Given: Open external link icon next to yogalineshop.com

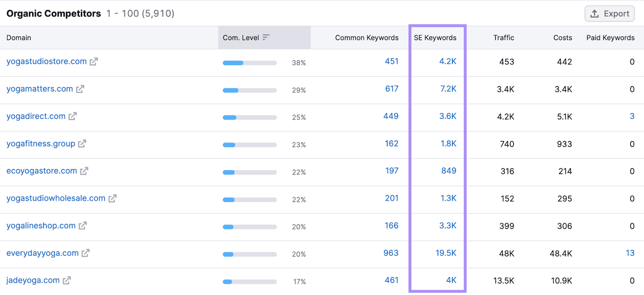Looking at the screenshot, I should tap(83, 225).
